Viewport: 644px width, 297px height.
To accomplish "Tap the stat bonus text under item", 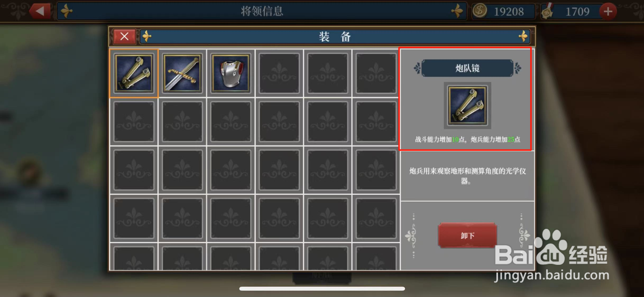I will point(467,139).
